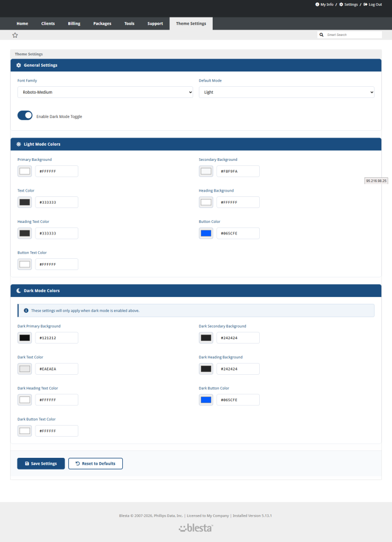The height and width of the screenshot is (542, 392).
Task: Open the My Info link
Action: click(x=324, y=4)
